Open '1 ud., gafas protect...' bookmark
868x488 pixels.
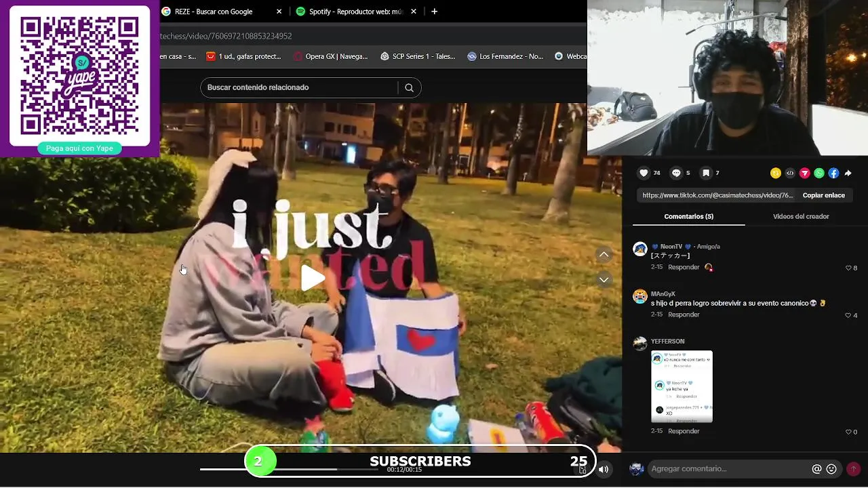pos(243,56)
